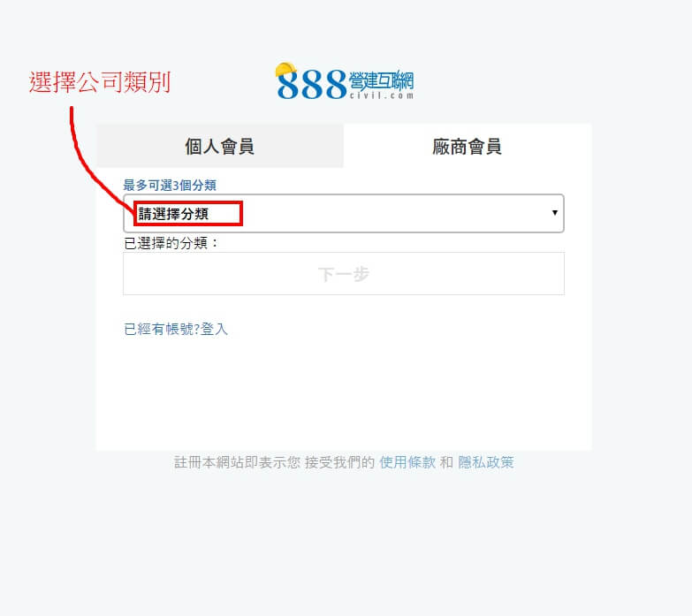Viewport: 692px width, 616px height.
Task: Click the civil.com text under logo
Action: (382, 95)
